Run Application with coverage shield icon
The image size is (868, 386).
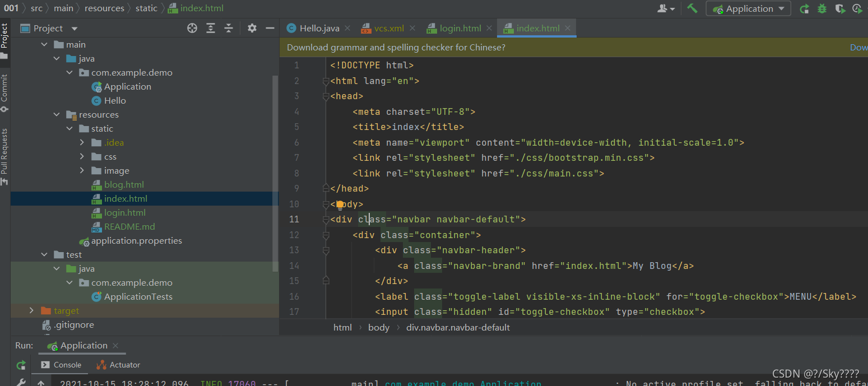click(840, 8)
